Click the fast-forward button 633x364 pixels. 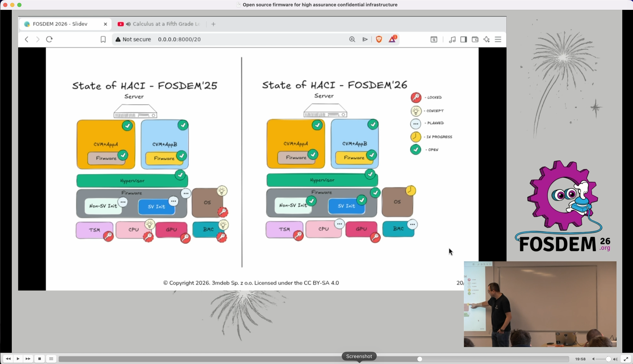(x=28, y=359)
